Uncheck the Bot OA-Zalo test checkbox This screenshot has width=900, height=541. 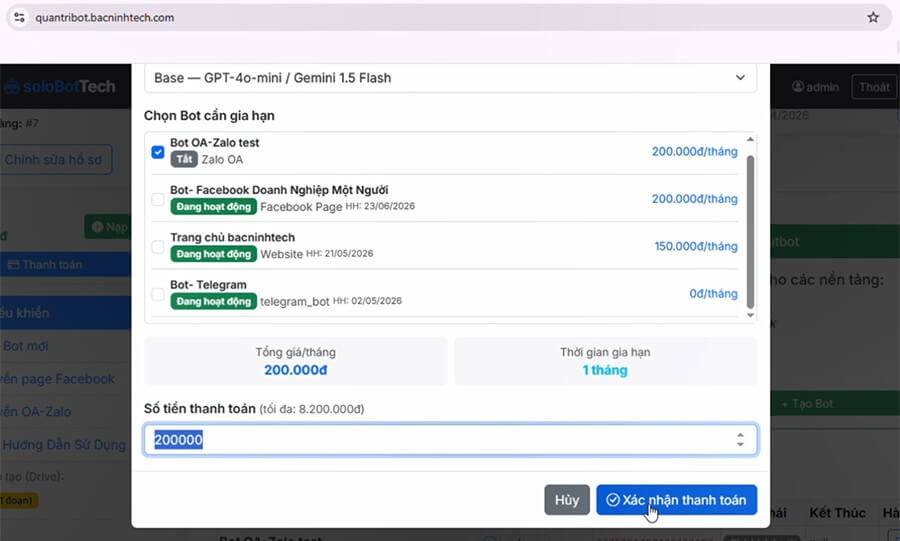(x=158, y=152)
